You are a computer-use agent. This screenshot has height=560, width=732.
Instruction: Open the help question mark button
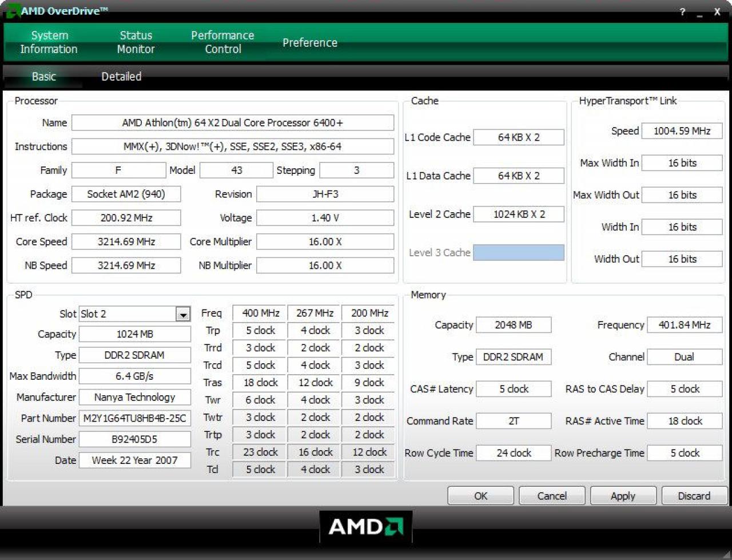[x=682, y=12]
